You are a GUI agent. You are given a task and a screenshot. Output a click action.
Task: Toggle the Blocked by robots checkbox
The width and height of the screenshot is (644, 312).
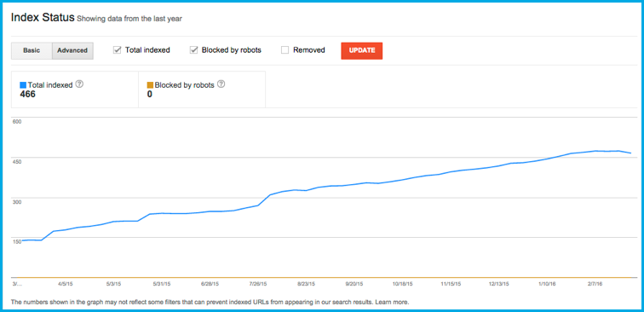point(194,50)
